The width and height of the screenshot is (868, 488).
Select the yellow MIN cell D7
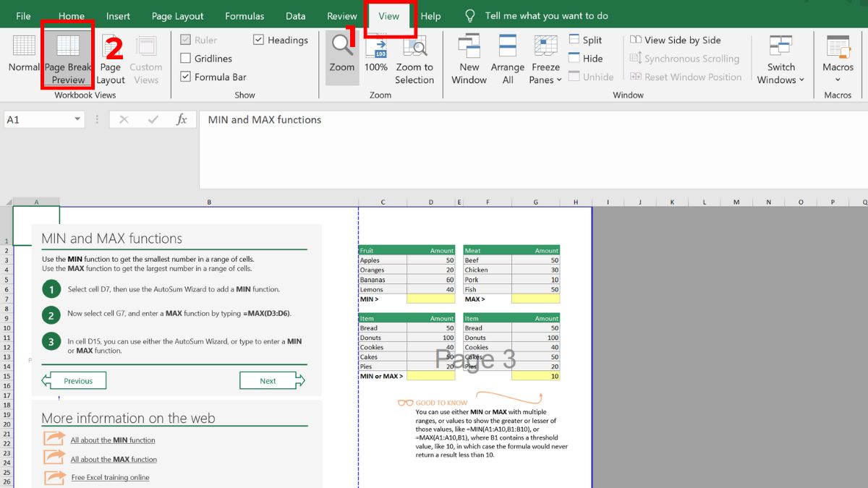pyautogui.click(x=431, y=299)
